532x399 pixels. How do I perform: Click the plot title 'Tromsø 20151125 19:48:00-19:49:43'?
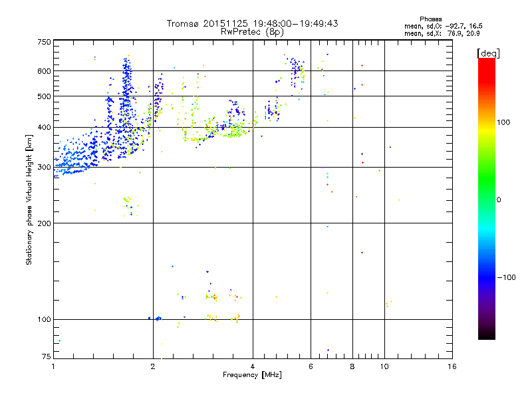(x=252, y=23)
